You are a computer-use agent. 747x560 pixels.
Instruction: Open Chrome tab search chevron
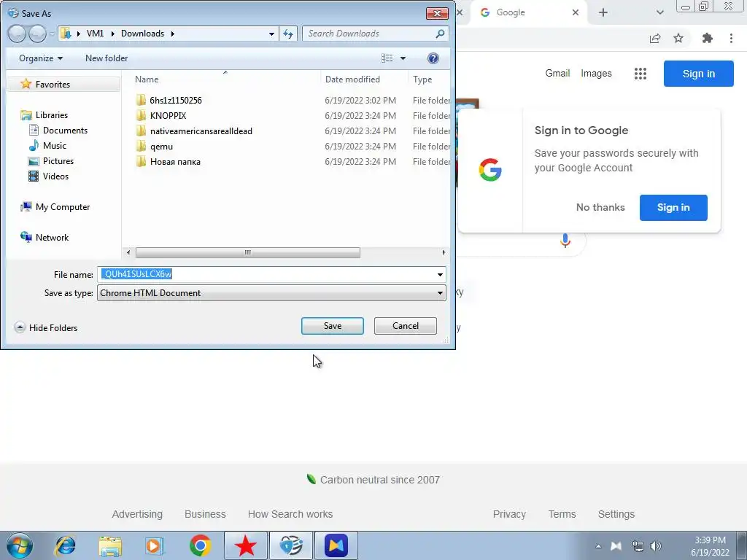click(x=659, y=12)
